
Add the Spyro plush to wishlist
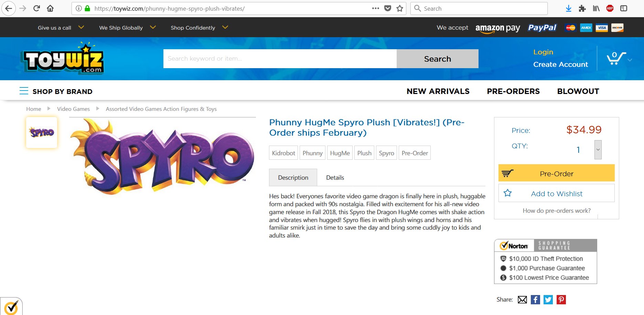[556, 193]
